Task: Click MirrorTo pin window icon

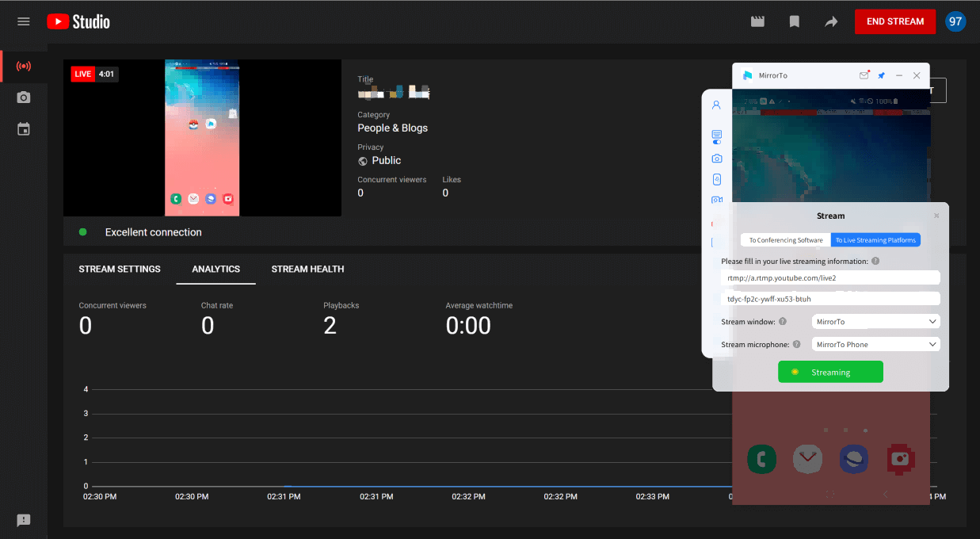Action: [x=881, y=75]
